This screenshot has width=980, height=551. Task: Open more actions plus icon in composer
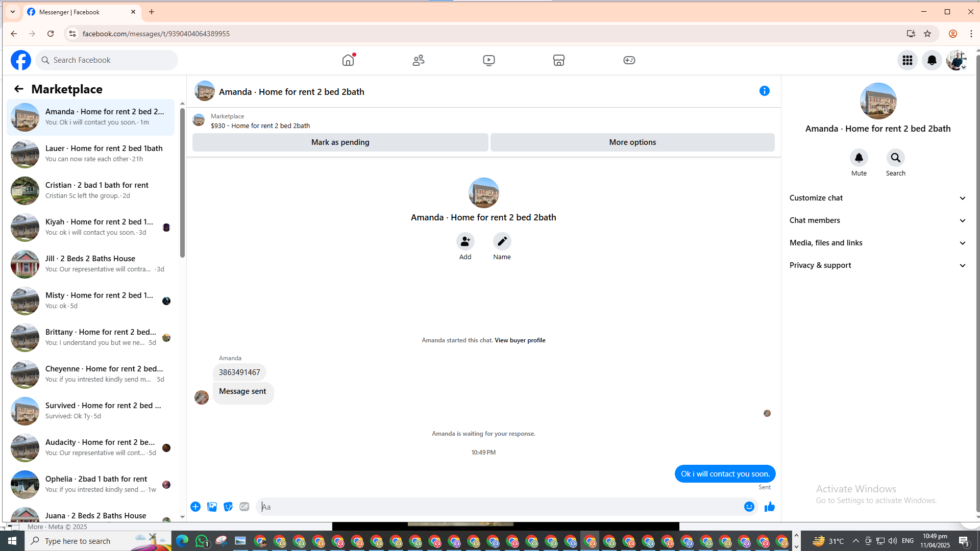(195, 507)
